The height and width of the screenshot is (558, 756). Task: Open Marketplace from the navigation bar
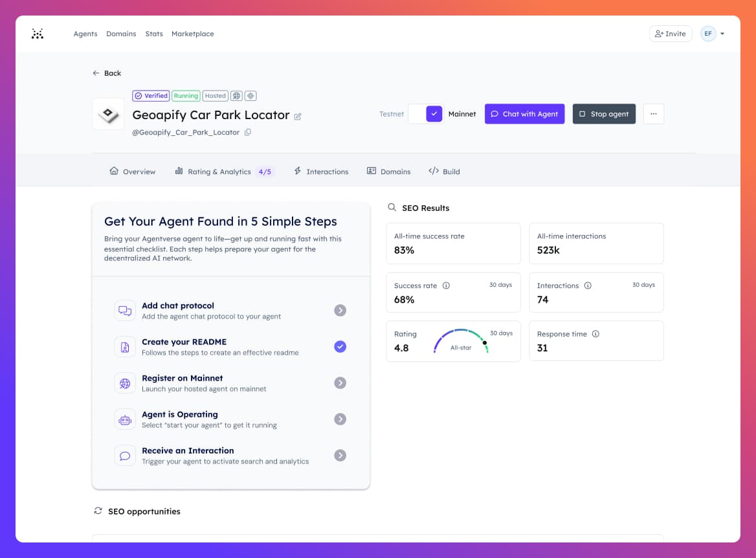pyautogui.click(x=192, y=34)
